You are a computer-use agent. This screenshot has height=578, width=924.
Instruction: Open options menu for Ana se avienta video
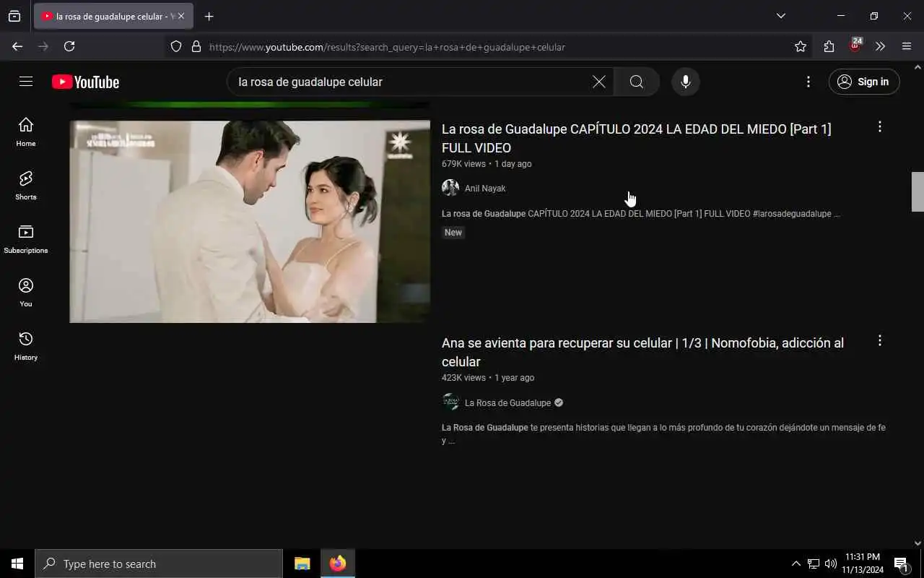(x=879, y=340)
